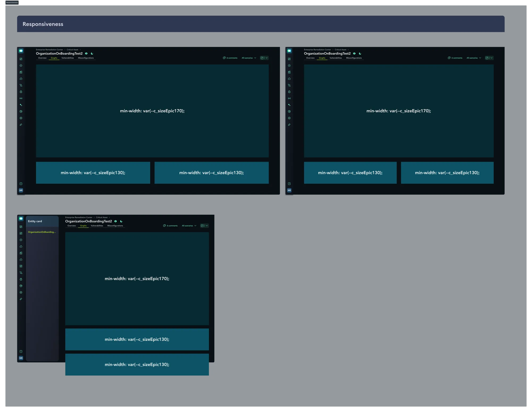Open Misconfigurations tab in Entity card mockup

pos(115,226)
